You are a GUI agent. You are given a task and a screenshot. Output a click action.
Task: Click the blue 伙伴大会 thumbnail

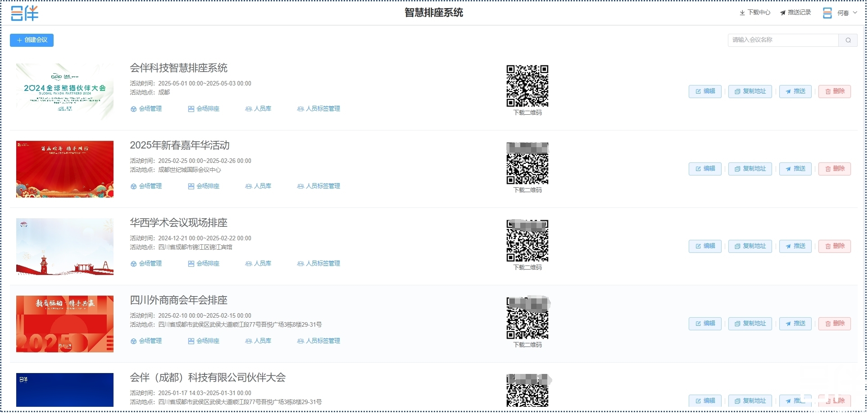tap(65, 390)
